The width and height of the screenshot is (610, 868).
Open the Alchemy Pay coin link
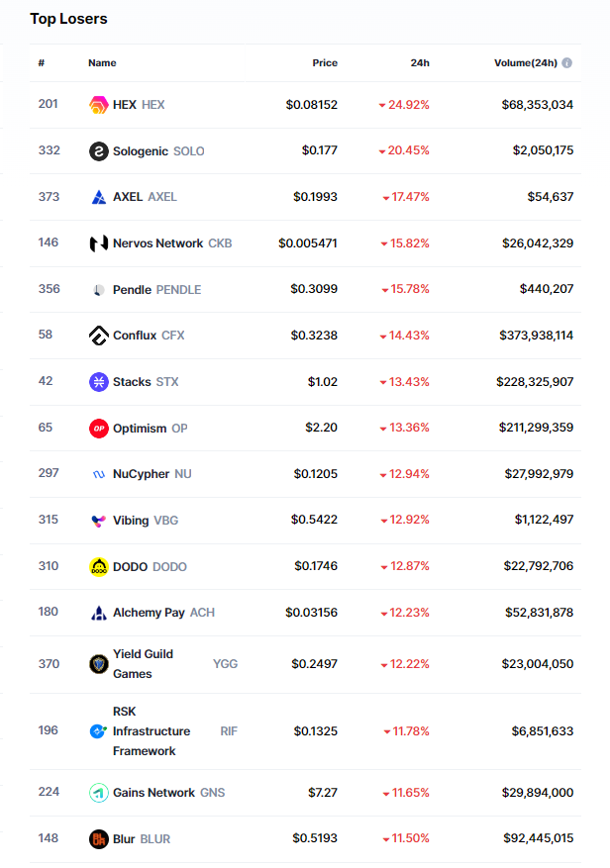click(149, 613)
